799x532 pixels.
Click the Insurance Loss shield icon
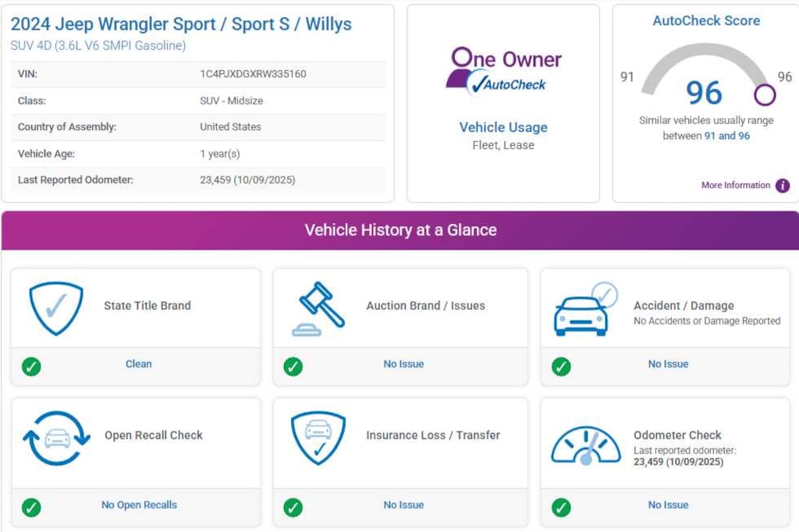coord(318,438)
